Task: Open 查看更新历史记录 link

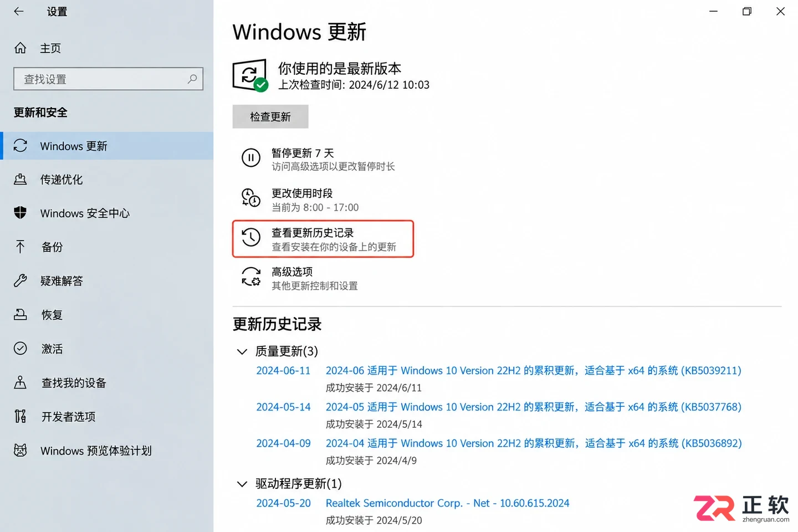Action: click(x=323, y=239)
